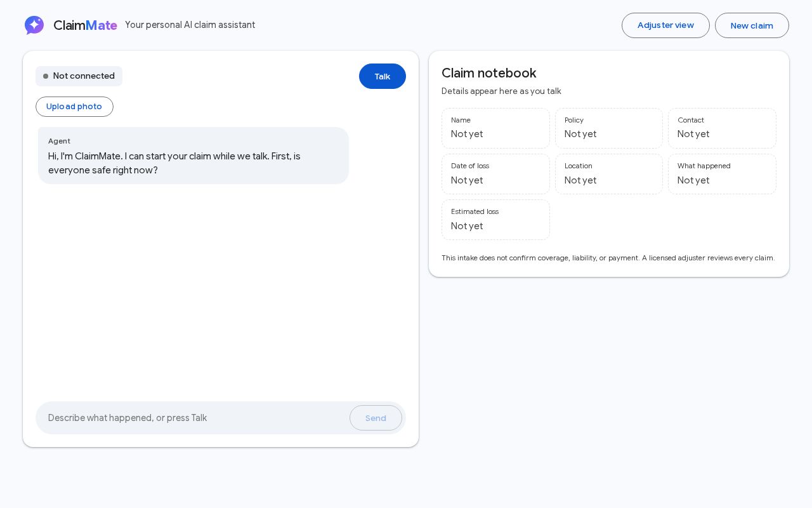Select the Policy field in Claim notebook
The height and width of the screenshot is (508, 812).
click(609, 128)
